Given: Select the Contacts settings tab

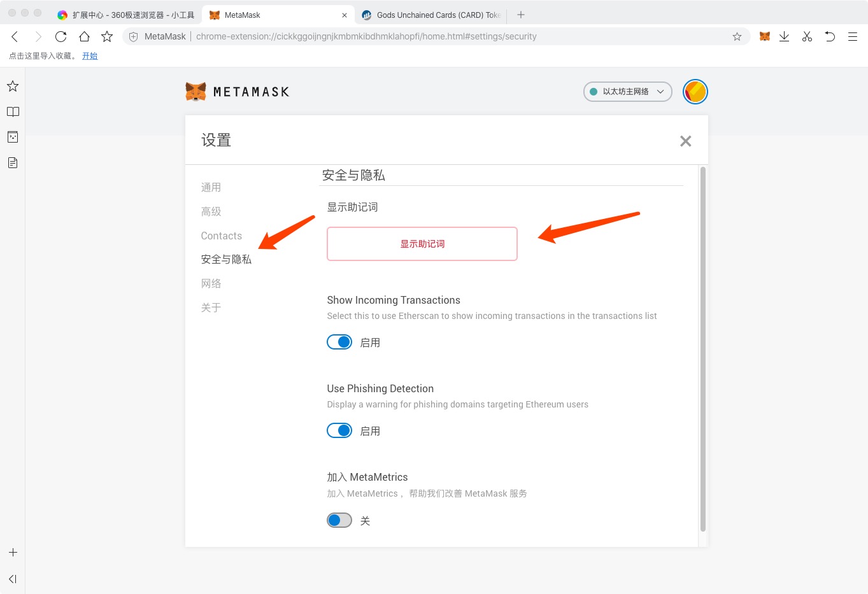Looking at the screenshot, I should pyautogui.click(x=222, y=236).
